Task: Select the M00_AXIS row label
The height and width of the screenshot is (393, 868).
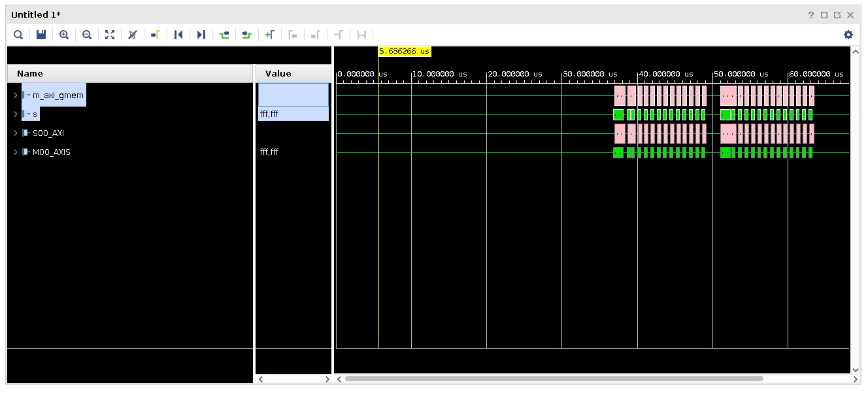Action: 51,152
